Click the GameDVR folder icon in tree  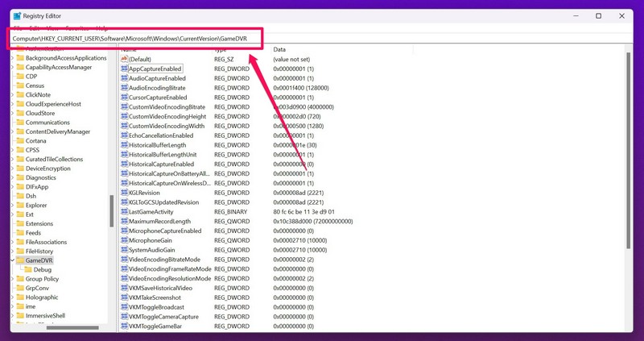click(x=19, y=260)
